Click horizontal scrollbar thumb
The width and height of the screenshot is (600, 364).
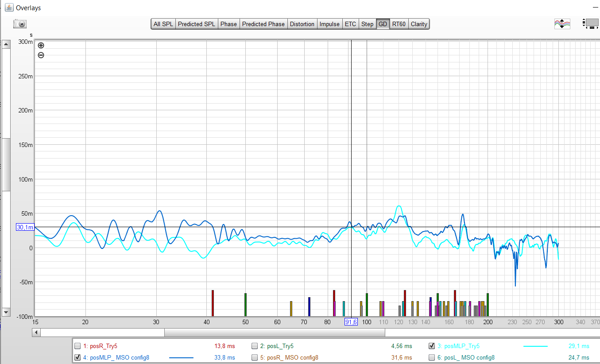click(275, 332)
